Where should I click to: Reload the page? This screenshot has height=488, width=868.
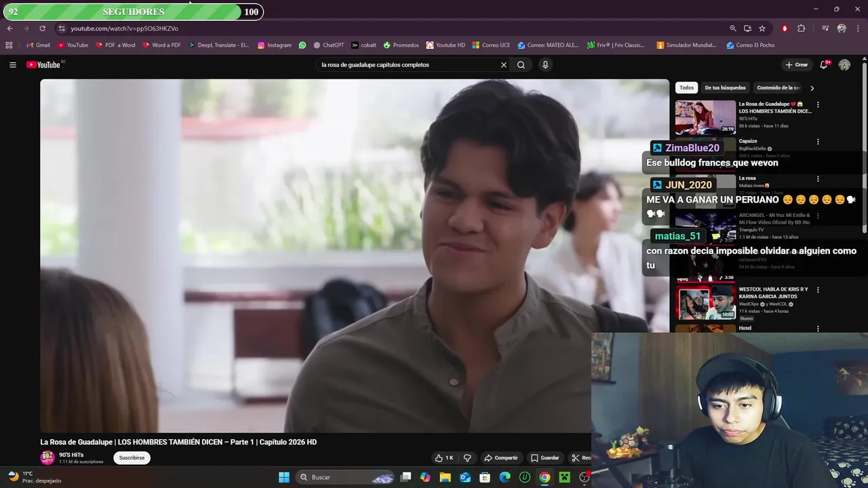coord(42,28)
